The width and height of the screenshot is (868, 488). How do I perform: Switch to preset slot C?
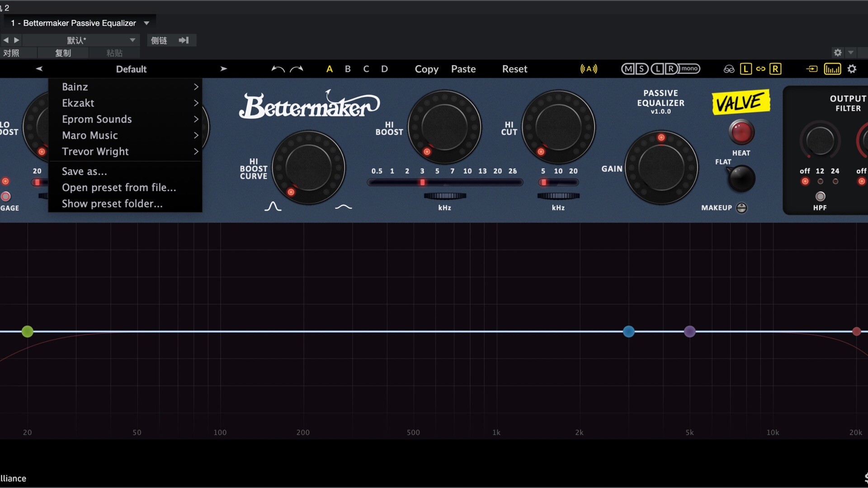(366, 69)
